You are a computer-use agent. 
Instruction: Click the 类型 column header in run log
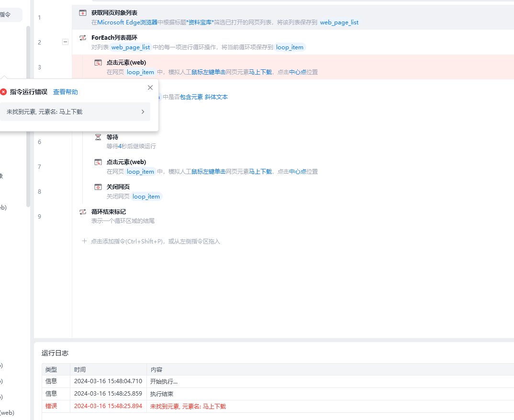tap(51, 370)
